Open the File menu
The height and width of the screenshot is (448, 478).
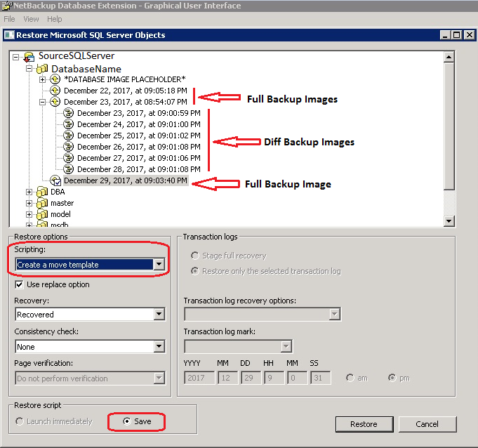(x=9, y=19)
